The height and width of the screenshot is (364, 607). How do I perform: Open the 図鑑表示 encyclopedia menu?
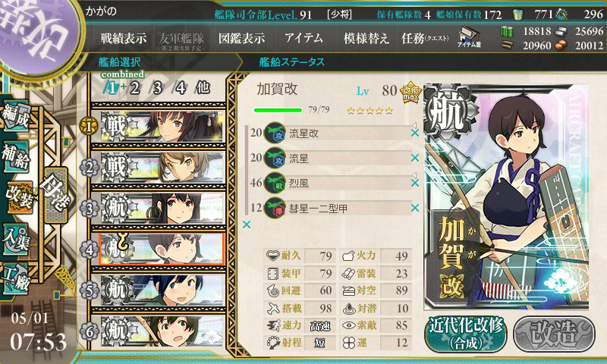tap(241, 38)
